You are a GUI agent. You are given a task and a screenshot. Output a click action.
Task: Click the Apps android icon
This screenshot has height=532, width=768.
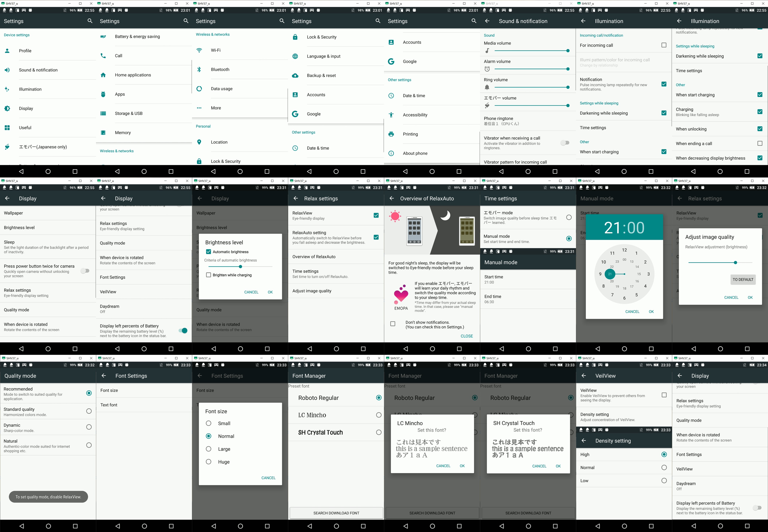103,94
